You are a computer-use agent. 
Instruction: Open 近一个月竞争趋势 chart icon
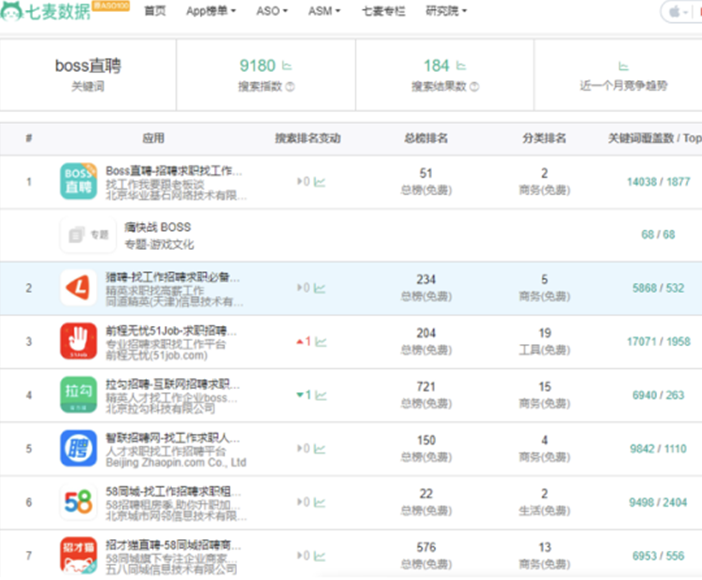pyautogui.click(x=623, y=67)
